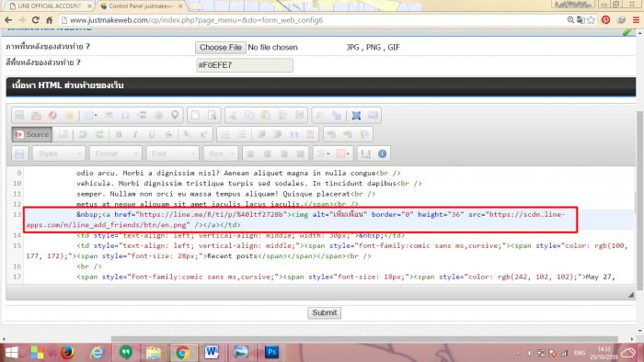The width and height of the screenshot is (644, 362).
Task: Click the Flash insert toolbar icon
Action: [52, 115]
